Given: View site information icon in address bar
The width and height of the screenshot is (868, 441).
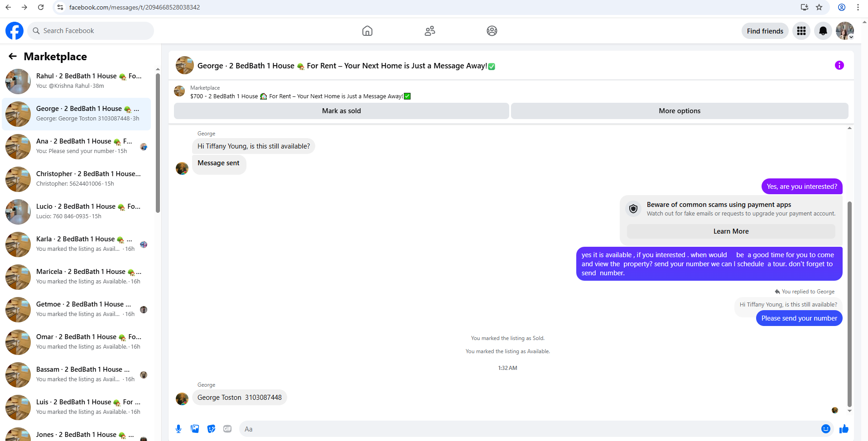Looking at the screenshot, I should (x=60, y=7).
